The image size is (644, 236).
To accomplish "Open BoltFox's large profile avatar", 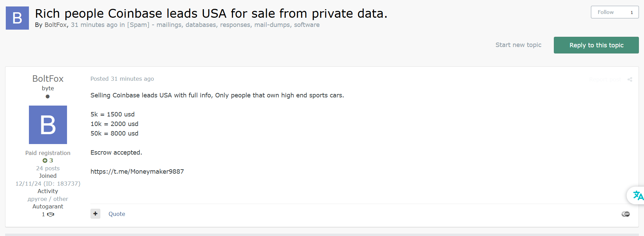I will coord(48,125).
